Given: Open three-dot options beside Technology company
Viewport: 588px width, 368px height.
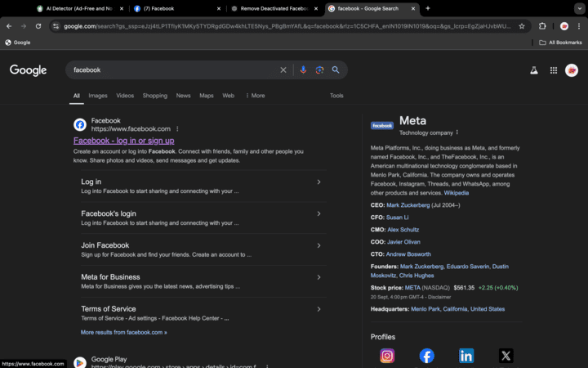Looking at the screenshot, I should pos(457,132).
